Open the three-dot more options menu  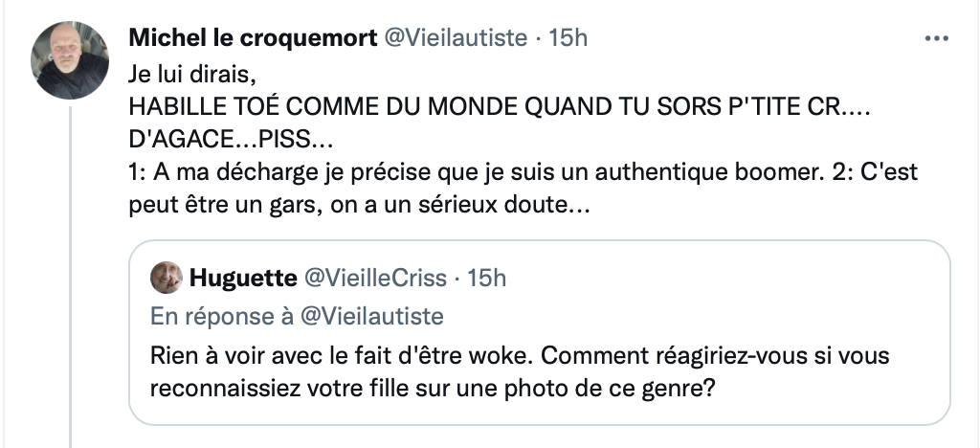[936, 38]
